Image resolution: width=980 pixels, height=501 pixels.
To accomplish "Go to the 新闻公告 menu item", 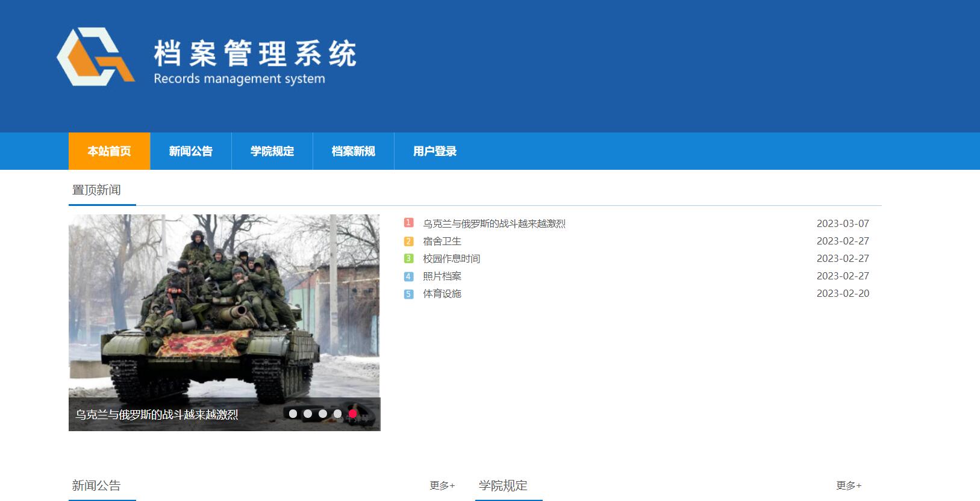I will click(x=191, y=151).
